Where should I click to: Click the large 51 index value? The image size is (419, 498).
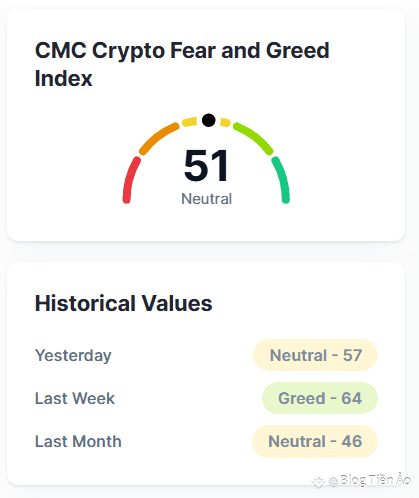click(206, 166)
